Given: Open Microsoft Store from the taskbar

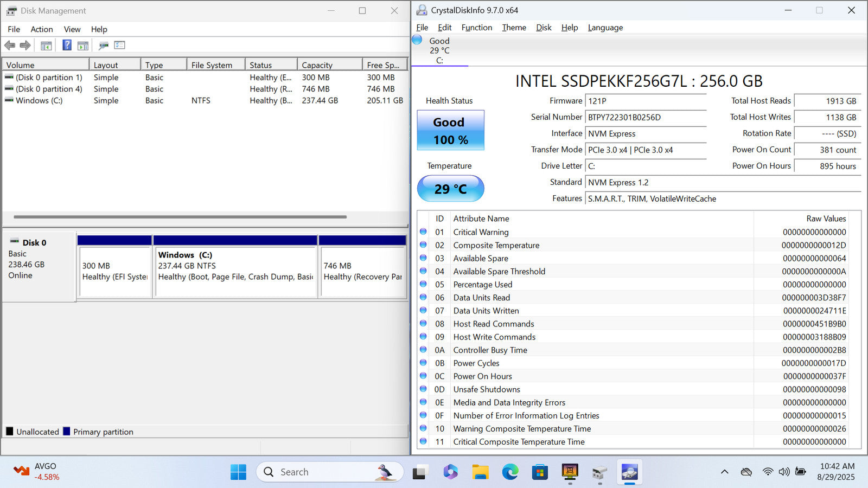Looking at the screenshot, I should (540, 472).
